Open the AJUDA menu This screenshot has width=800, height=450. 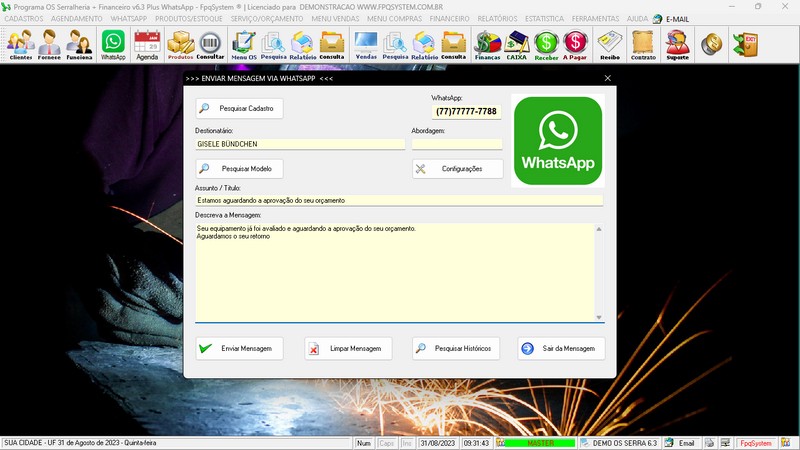click(637, 19)
